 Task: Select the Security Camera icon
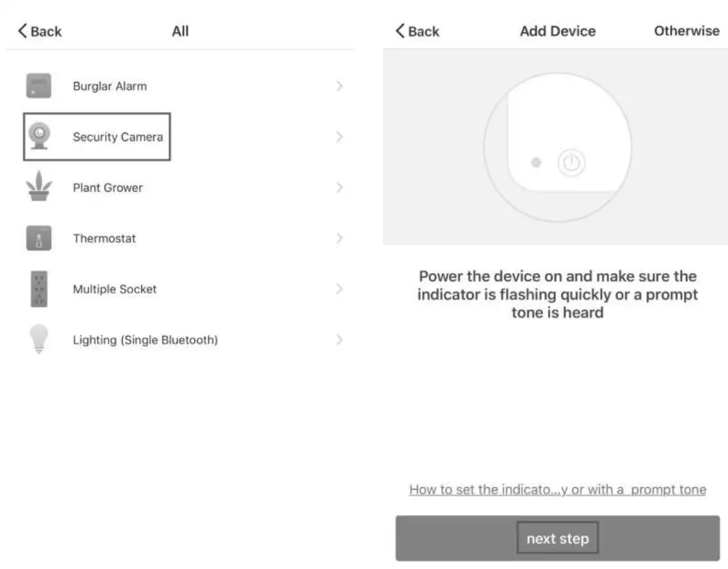[39, 137]
